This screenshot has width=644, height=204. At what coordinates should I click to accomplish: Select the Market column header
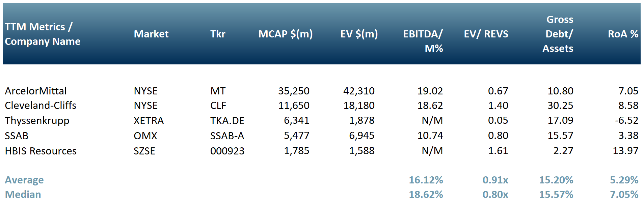tap(151, 34)
